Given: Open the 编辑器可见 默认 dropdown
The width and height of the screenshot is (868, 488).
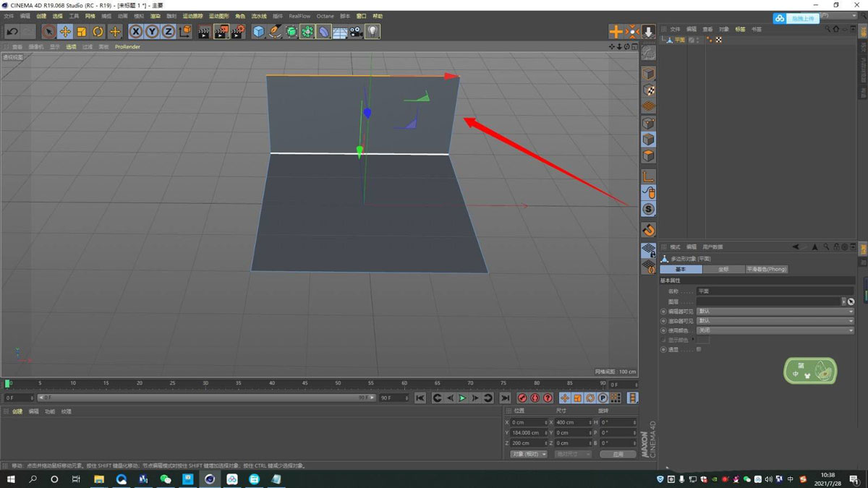Looking at the screenshot, I should (773, 310).
